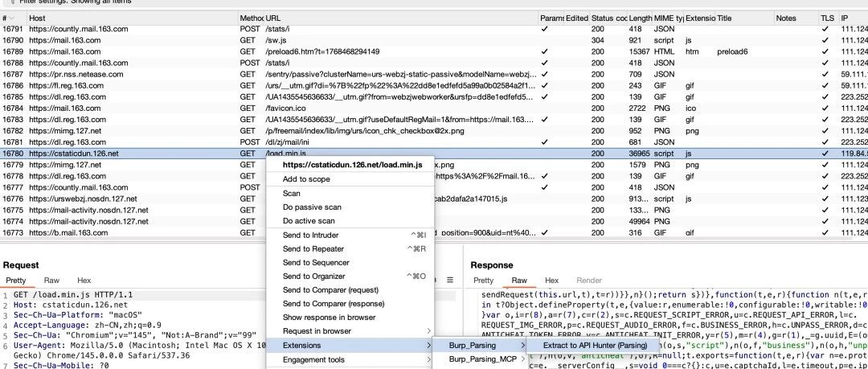Expand the Engagement tools submenu arrow
Screen dimensions: 868x369
[428, 359]
